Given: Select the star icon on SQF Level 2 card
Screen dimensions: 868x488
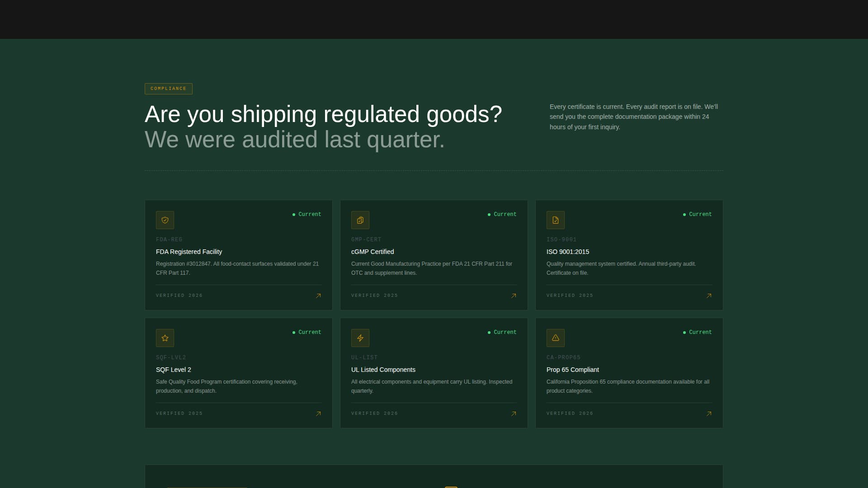Looking at the screenshot, I should [x=165, y=338].
